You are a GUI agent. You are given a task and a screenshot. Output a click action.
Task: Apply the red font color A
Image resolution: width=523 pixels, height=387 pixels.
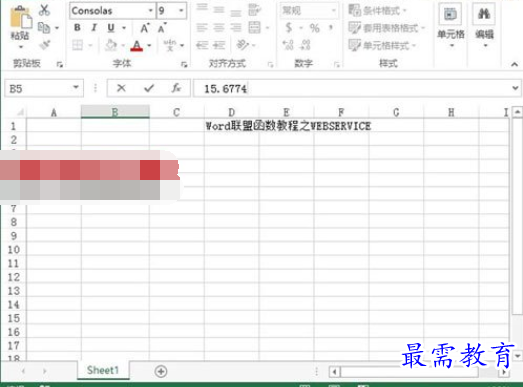point(137,45)
